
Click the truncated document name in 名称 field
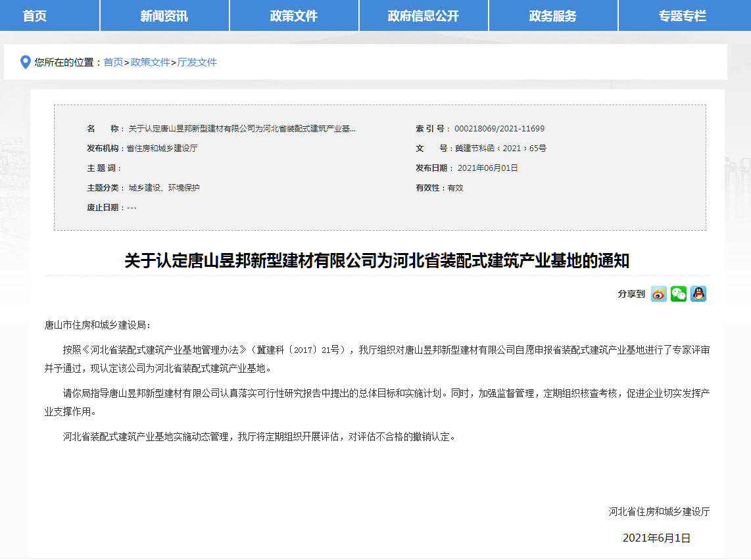click(241, 129)
